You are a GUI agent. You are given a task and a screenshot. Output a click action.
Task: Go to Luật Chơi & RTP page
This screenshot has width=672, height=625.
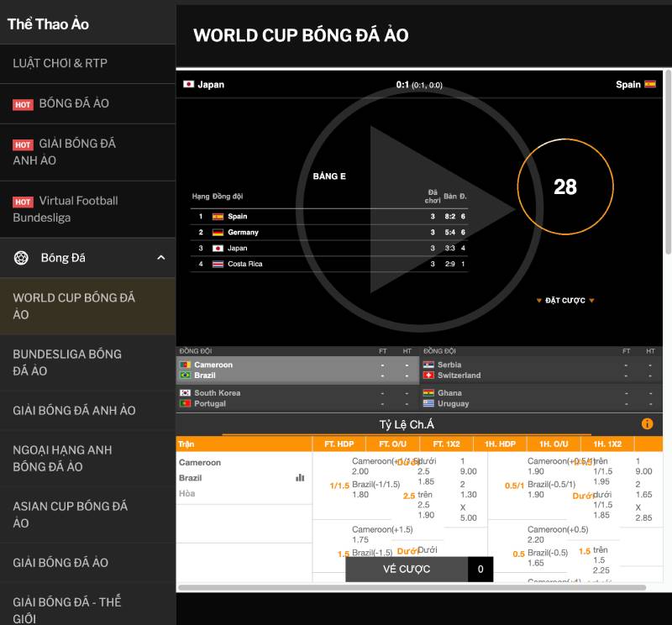click(60, 63)
